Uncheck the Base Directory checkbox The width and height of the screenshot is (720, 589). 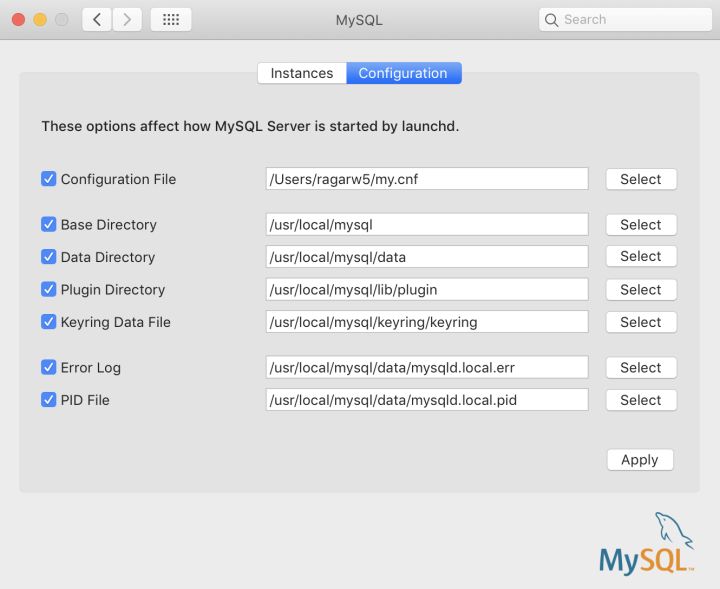tap(48, 224)
